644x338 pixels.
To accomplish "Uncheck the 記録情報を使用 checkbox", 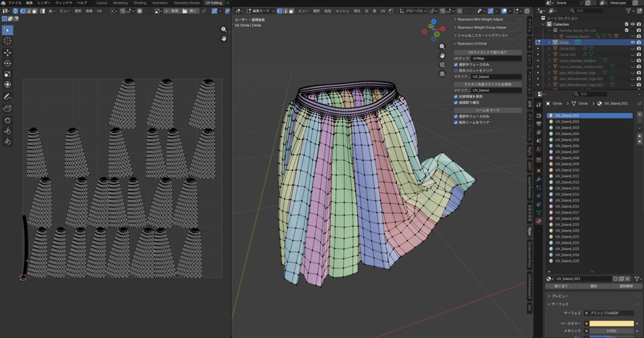I will tap(457, 96).
